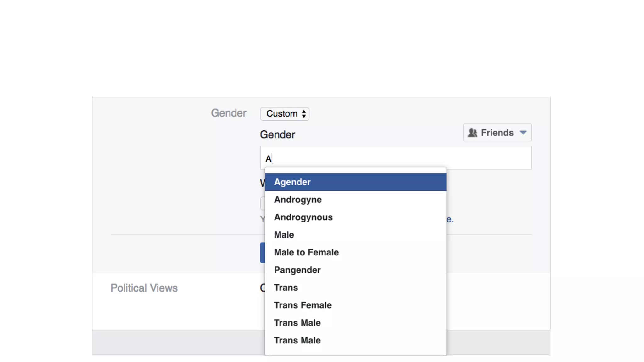Click the up-down arrows on Custom select
The image size is (644, 362).
pos(304,114)
